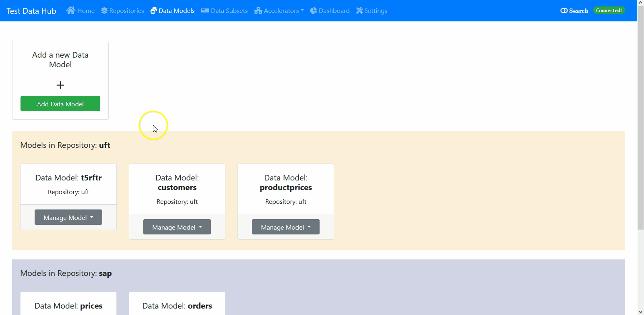Click the Connected! status badge
The image size is (644, 315).
coord(609,10)
